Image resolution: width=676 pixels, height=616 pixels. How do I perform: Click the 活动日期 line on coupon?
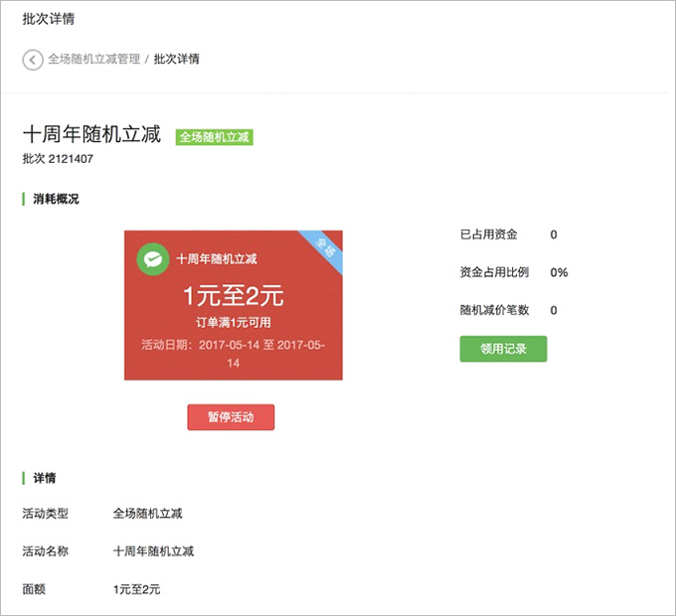pyautogui.click(x=234, y=354)
